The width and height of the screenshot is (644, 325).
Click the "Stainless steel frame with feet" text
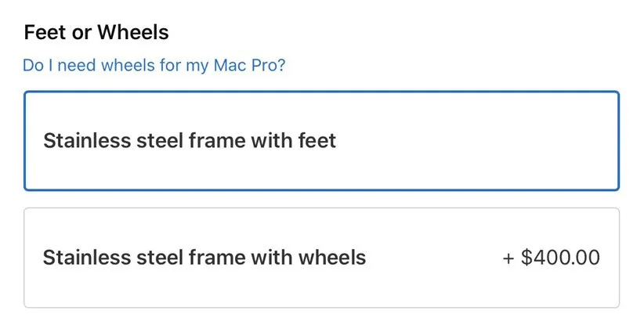point(190,141)
